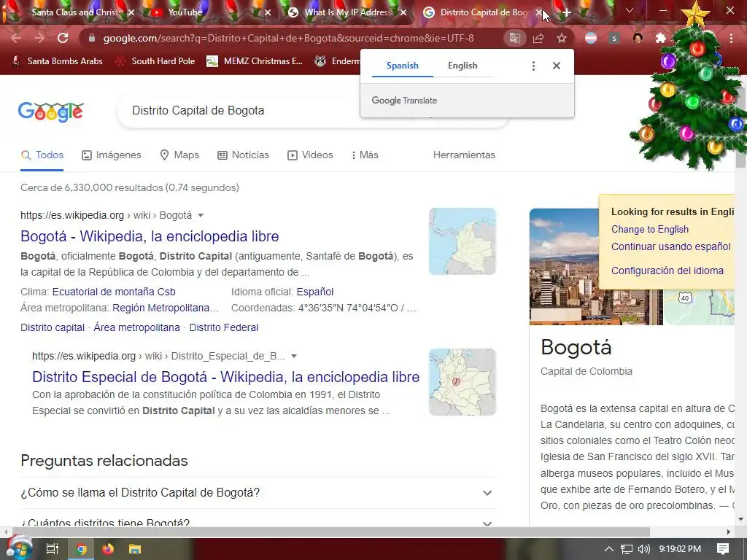Open 'Región Metropolitana' link
747x560 pixels.
point(166,308)
